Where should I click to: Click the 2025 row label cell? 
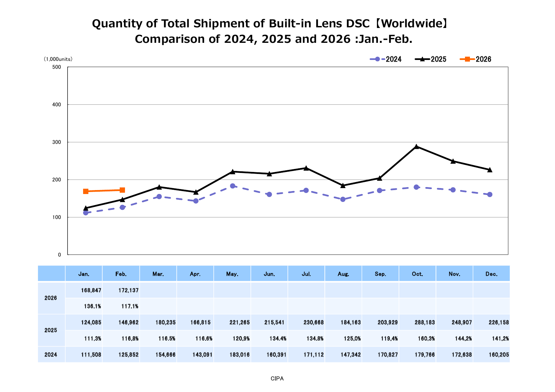click(x=51, y=330)
